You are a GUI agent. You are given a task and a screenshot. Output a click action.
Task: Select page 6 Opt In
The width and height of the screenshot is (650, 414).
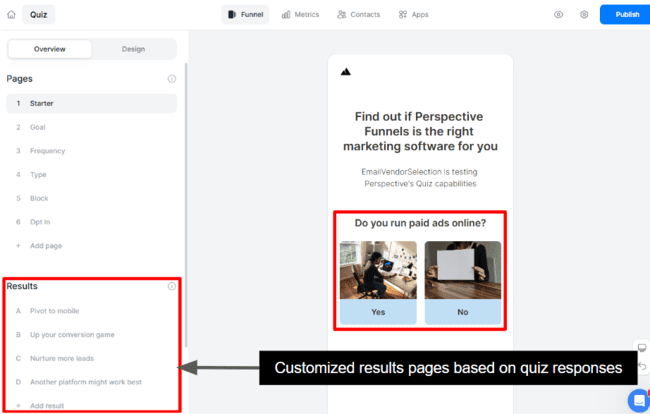(92, 222)
